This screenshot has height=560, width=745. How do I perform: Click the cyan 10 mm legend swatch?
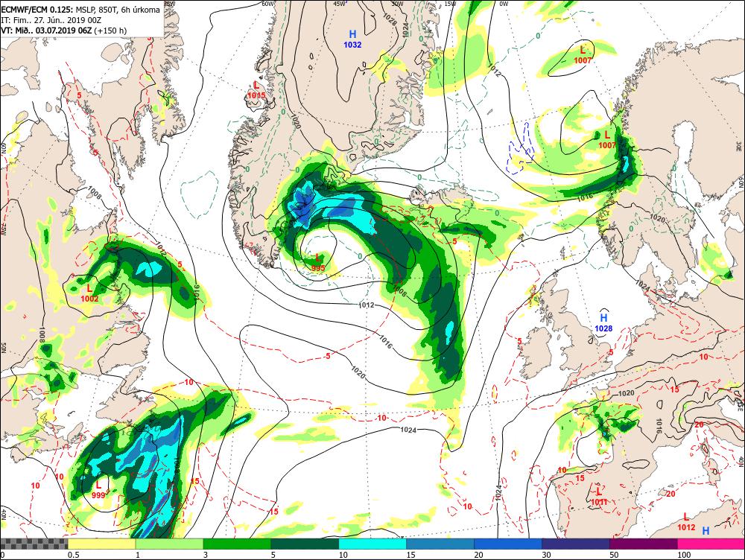tap(372, 544)
